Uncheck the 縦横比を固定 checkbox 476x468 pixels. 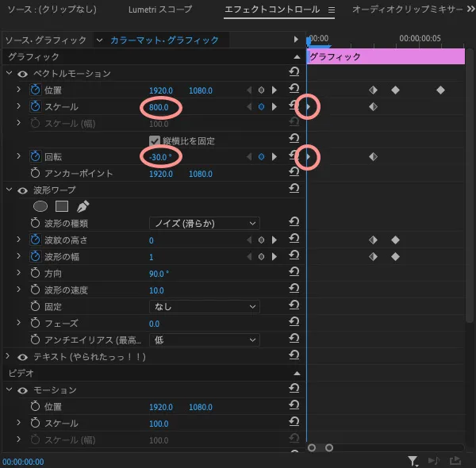155,140
